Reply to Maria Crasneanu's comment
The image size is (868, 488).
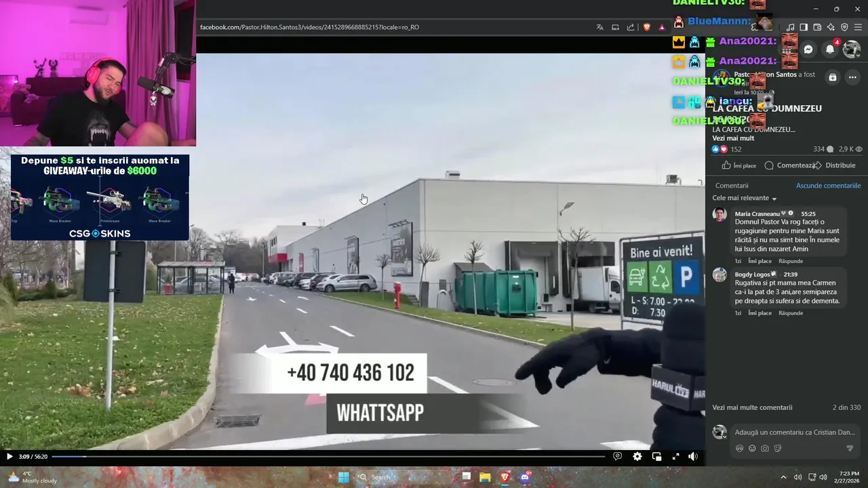click(791, 261)
